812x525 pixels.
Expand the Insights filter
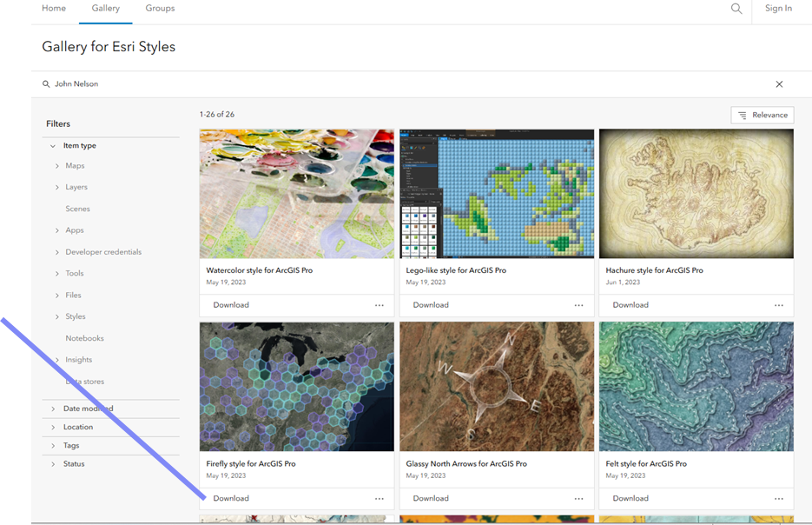pyautogui.click(x=57, y=360)
